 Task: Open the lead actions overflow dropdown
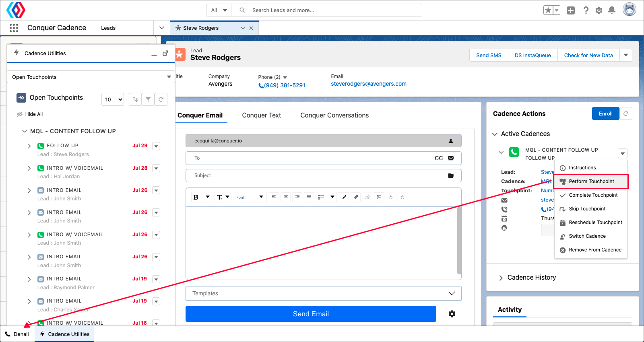tap(626, 55)
